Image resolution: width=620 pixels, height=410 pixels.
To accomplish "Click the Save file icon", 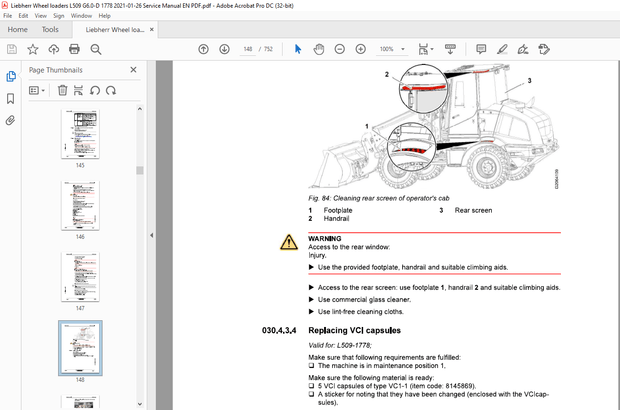I will click(12, 49).
